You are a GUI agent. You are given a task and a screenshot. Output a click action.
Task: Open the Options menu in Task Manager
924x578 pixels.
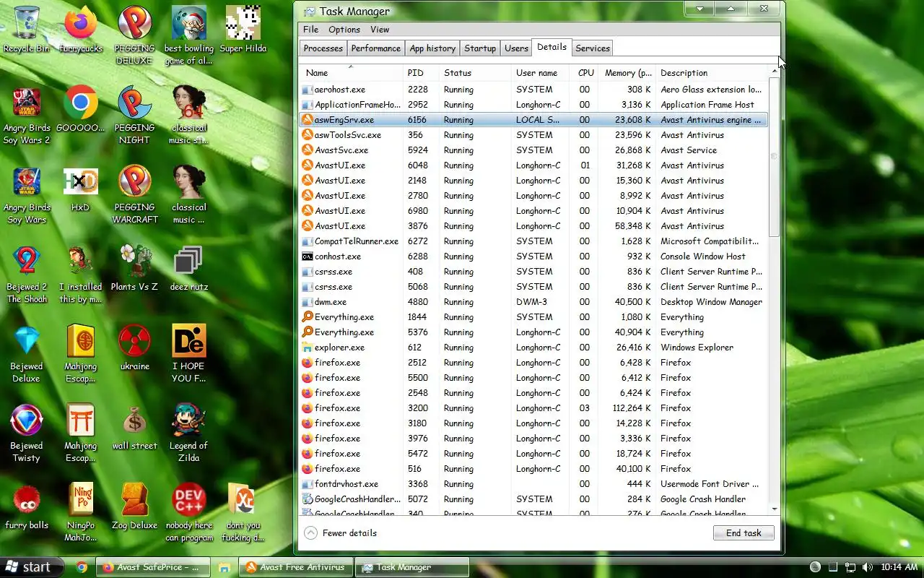tap(344, 30)
